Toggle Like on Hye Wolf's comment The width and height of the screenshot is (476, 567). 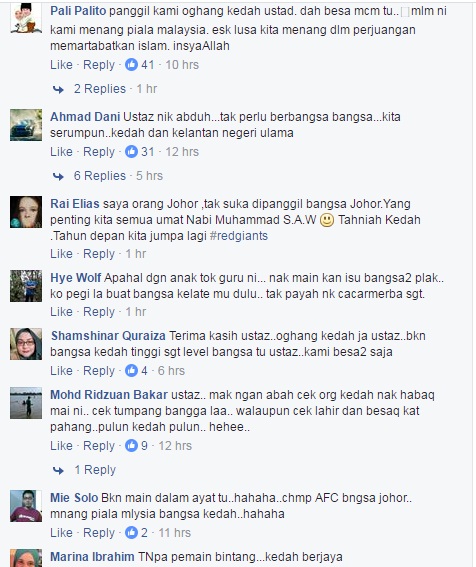pyautogui.click(x=61, y=312)
